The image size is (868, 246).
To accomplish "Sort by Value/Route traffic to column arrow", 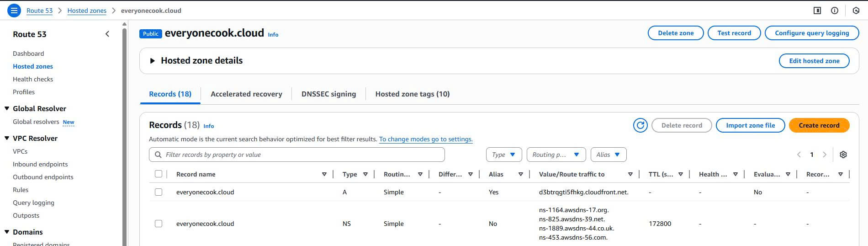I will pyautogui.click(x=630, y=174).
